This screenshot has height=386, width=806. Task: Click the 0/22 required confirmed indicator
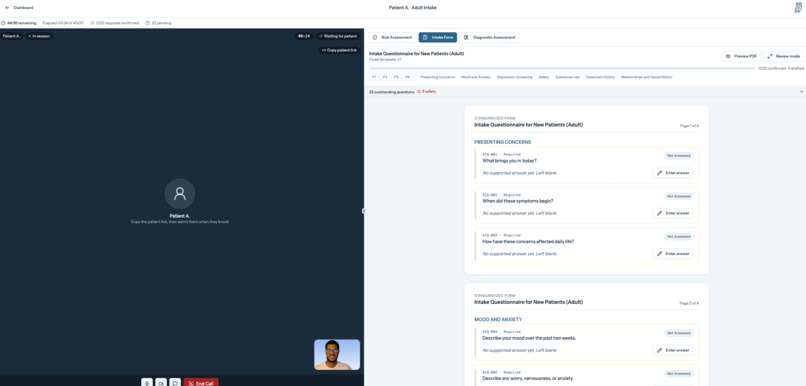[x=115, y=23]
